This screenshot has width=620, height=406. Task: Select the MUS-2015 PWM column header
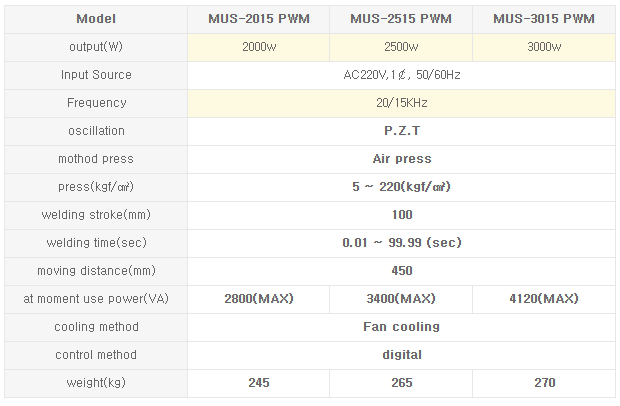259,19
